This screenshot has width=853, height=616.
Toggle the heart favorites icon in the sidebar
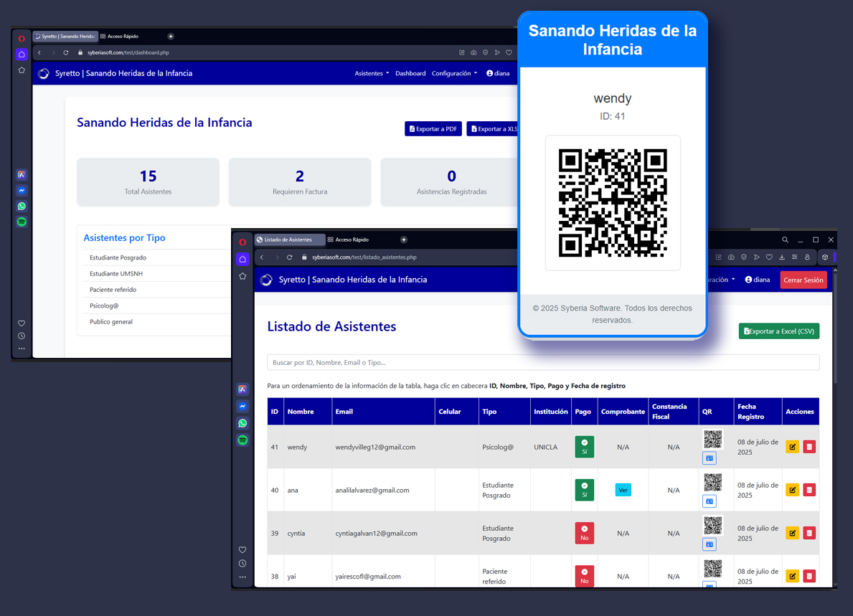pyautogui.click(x=242, y=549)
